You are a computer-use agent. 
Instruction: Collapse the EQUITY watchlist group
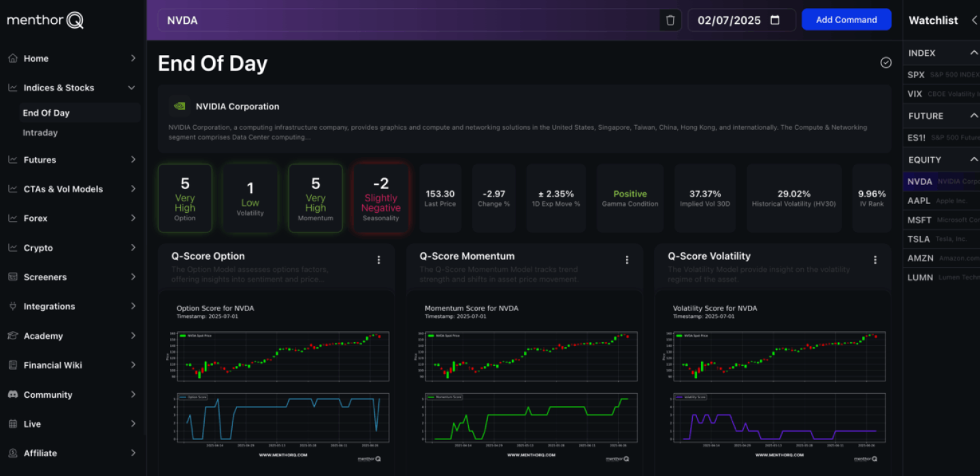pos(973,160)
